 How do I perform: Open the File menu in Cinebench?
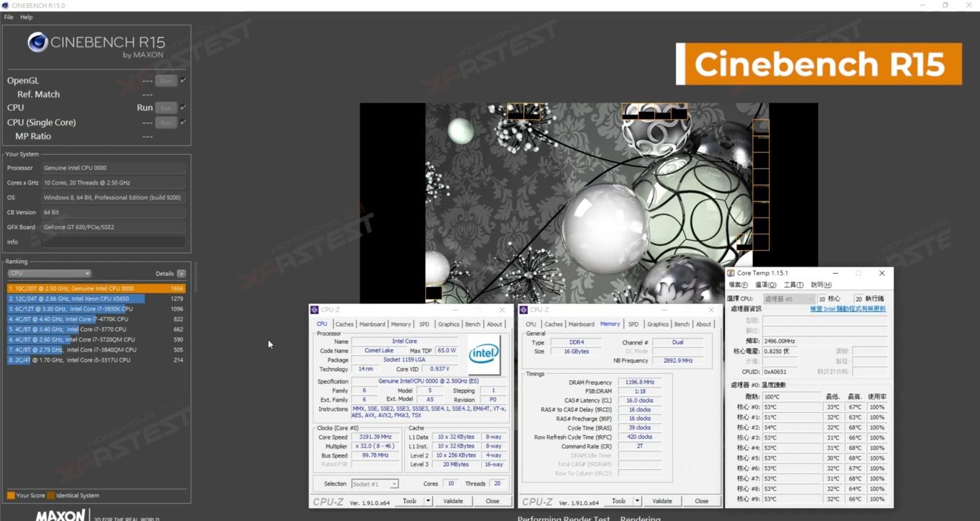pyautogui.click(x=9, y=17)
